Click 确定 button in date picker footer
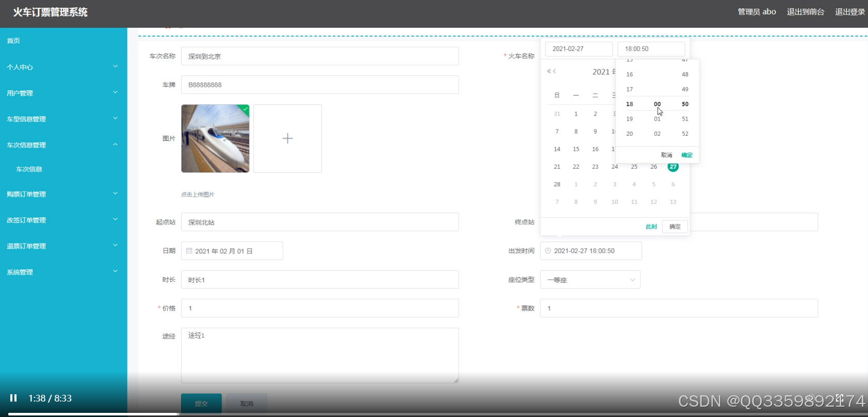The height and width of the screenshot is (417, 868). click(x=675, y=227)
